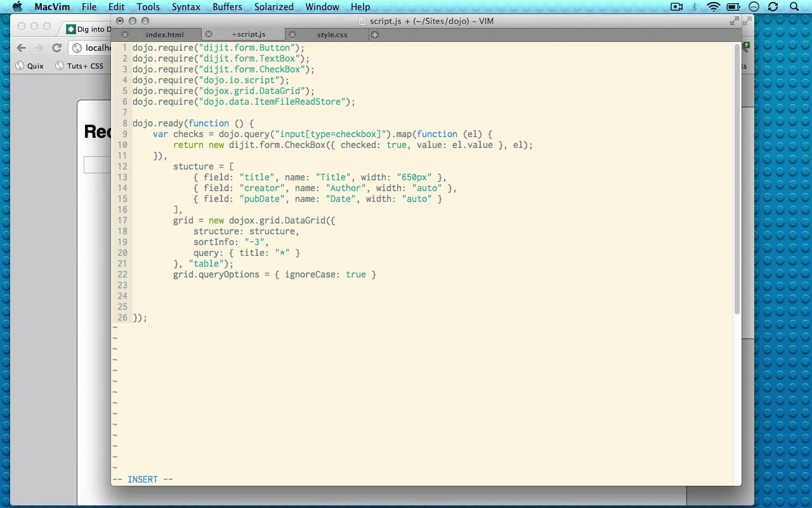812x508 pixels.
Task: Click the '-- INSERT --' mode indicator
Action: pos(143,479)
